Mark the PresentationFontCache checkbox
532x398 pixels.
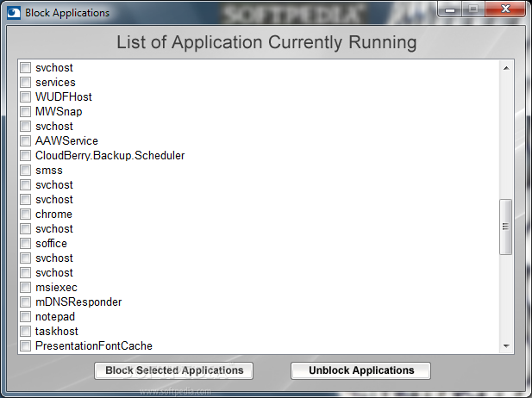coord(25,345)
